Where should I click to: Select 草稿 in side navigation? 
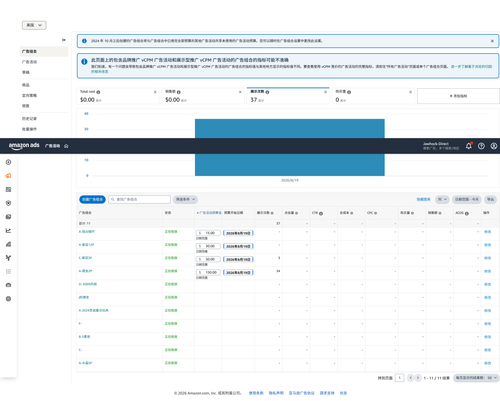click(x=26, y=72)
